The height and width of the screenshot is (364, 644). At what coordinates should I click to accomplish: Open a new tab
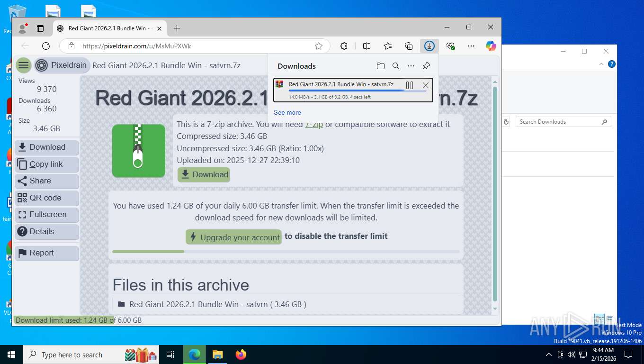tap(177, 28)
